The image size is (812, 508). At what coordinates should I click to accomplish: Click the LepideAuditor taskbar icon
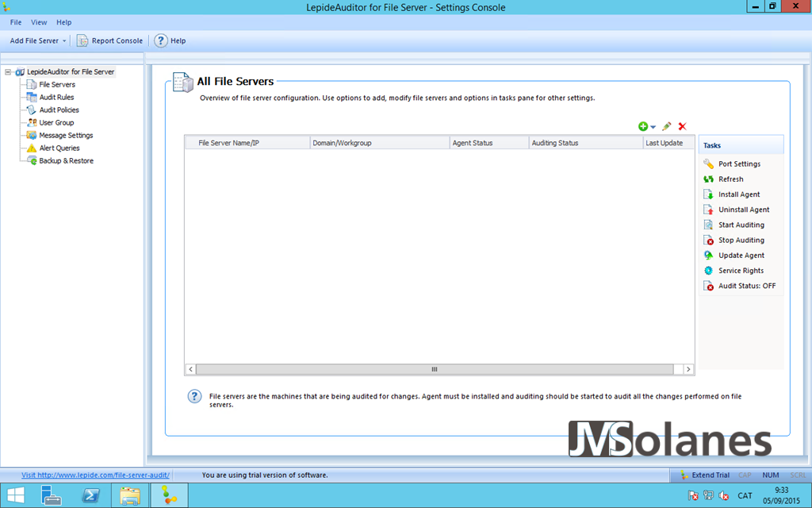click(x=169, y=495)
